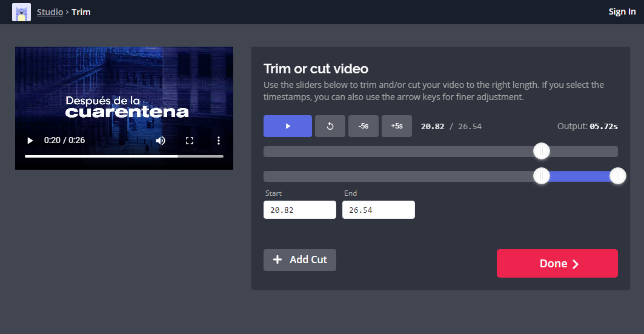Click the trim end handle on range slider

coord(617,176)
